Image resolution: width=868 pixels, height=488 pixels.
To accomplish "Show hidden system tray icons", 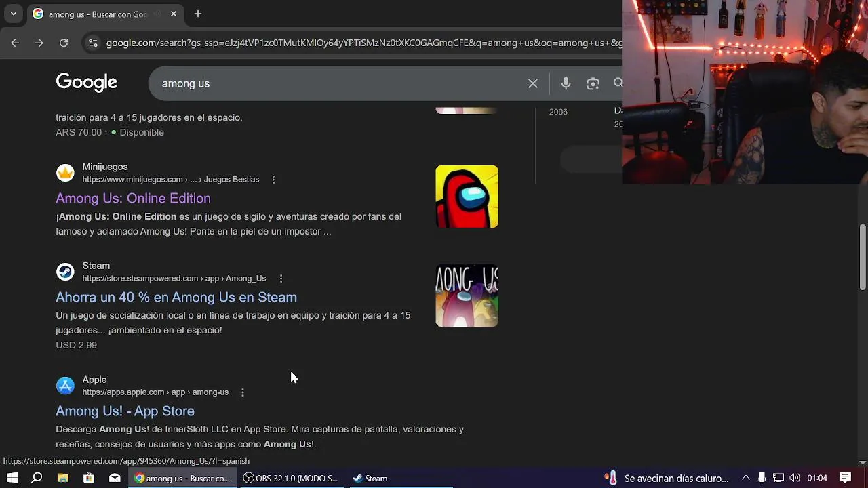I will point(745,478).
